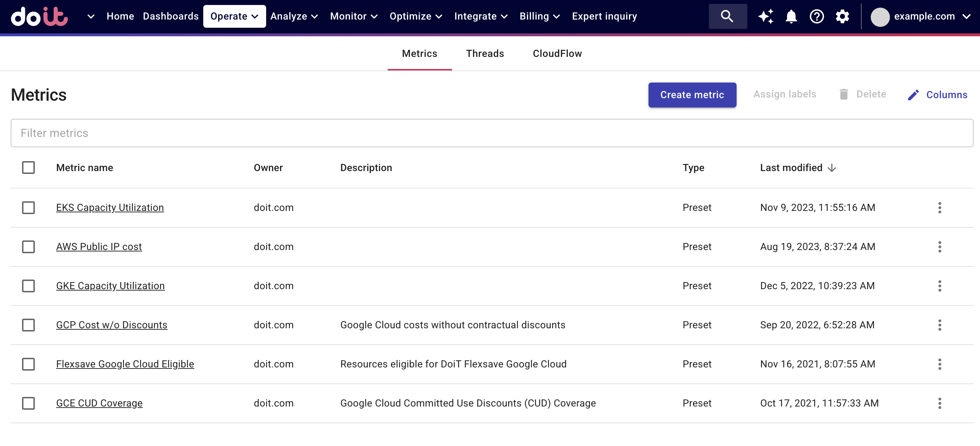This screenshot has height=446, width=980.
Task: Sort by Type column header
Action: (x=693, y=168)
